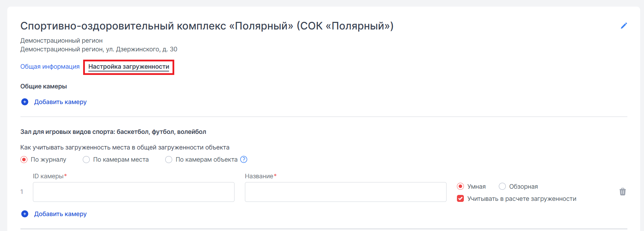Click the Название field label
644x231 pixels.
click(259, 176)
